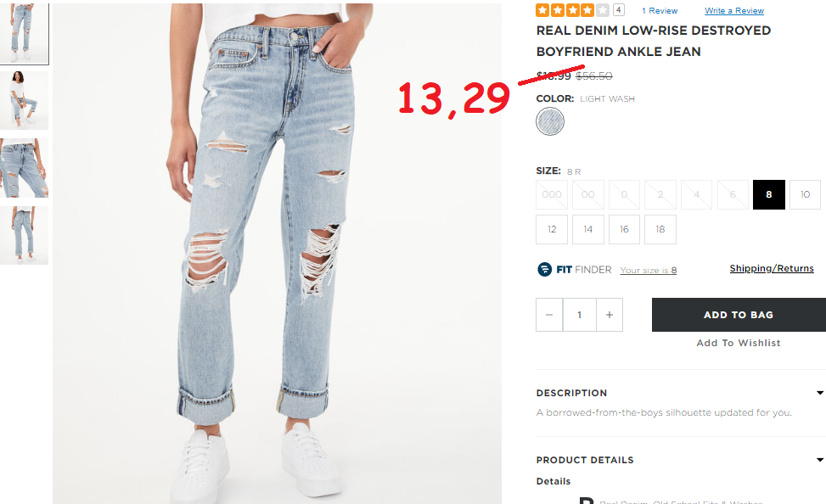The height and width of the screenshot is (504, 826).
Task: Click the star rating icons
Action: (x=573, y=10)
